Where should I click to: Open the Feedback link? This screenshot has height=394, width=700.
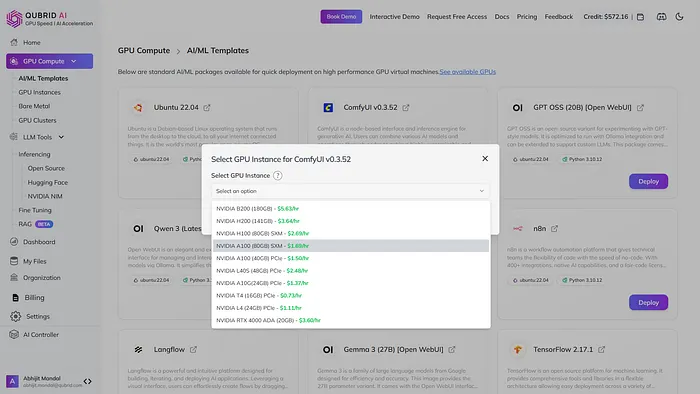558,17
